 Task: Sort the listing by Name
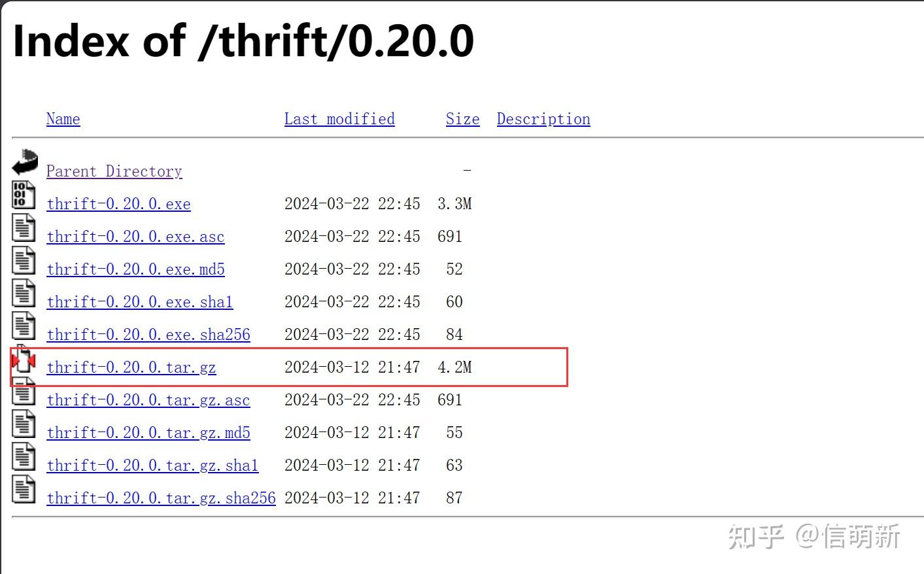pos(63,119)
